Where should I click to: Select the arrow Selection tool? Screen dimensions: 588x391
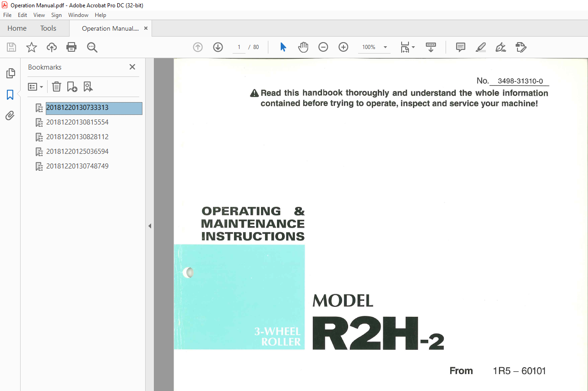click(x=283, y=47)
